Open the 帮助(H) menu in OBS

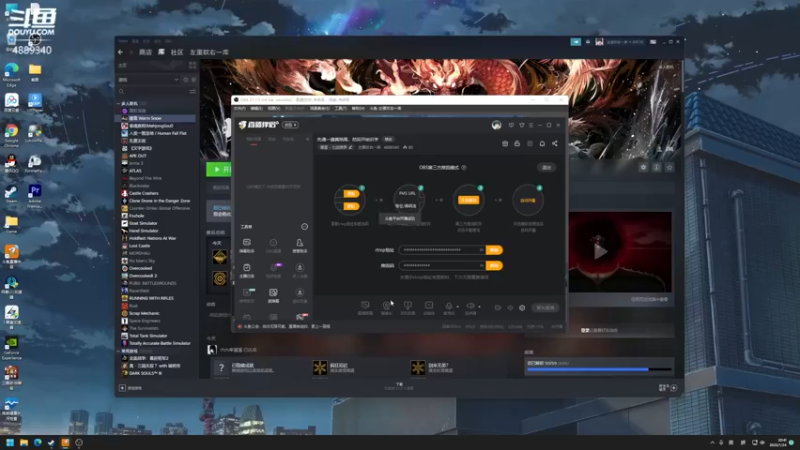point(358,108)
